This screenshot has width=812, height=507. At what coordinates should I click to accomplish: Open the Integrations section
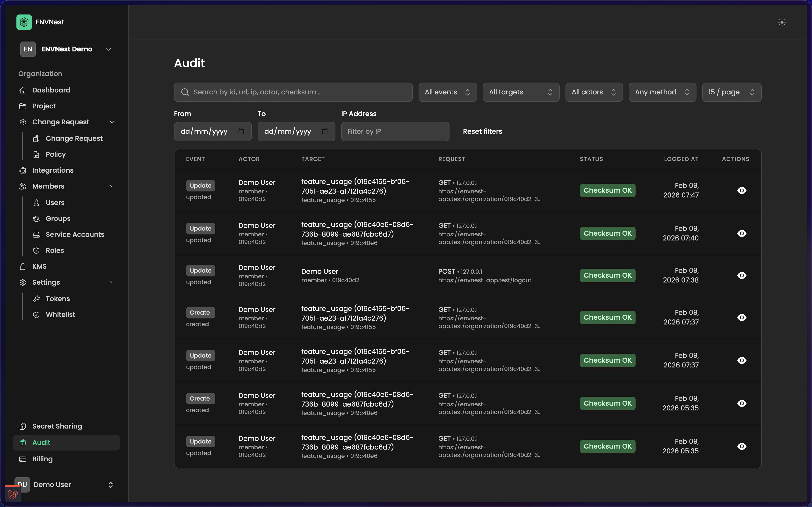click(53, 170)
